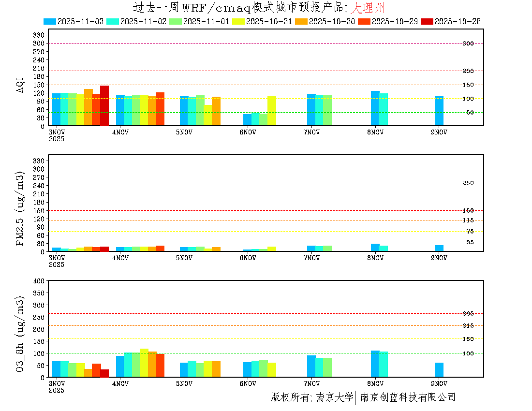The image size is (532, 411).
Task: Click the dark red 3NOV bar in AQI chart
Action: (x=104, y=106)
